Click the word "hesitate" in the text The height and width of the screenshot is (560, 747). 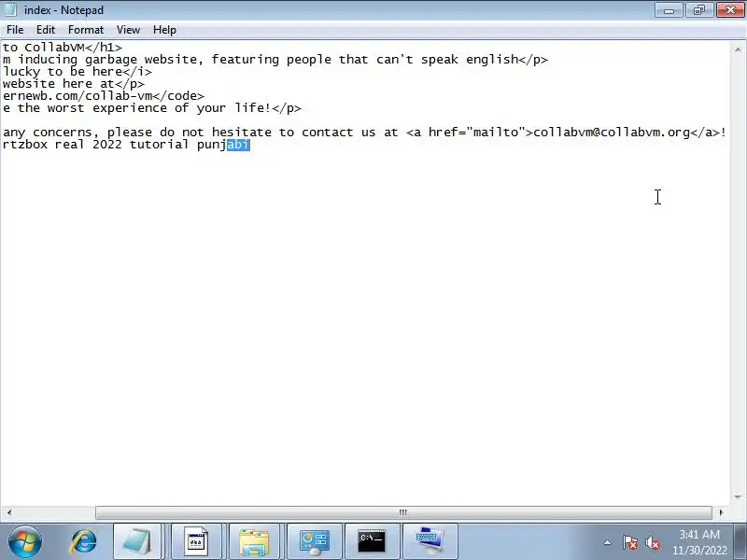click(x=242, y=133)
